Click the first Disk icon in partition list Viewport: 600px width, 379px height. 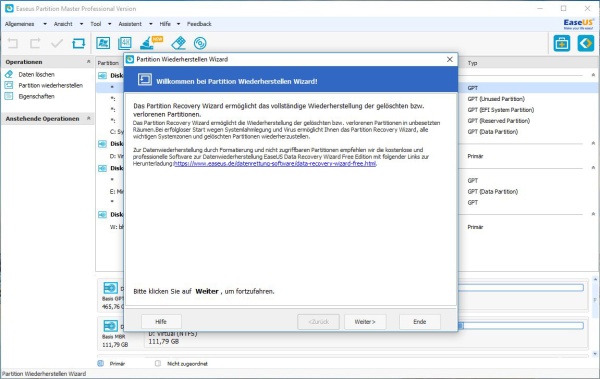click(x=103, y=75)
